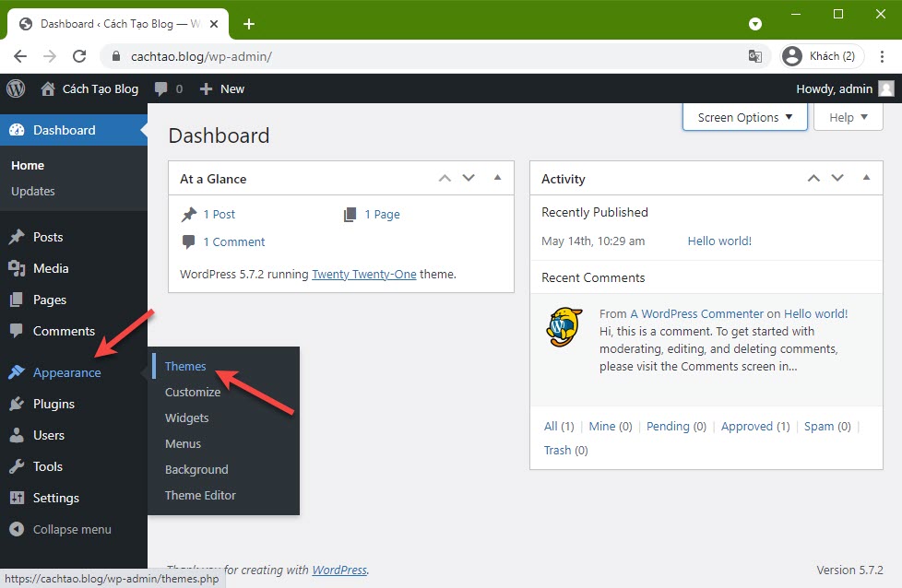The height and width of the screenshot is (588, 902).
Task: Close the Dashboard browser tab
Action: pyautogui.click(x=213, y=24)
